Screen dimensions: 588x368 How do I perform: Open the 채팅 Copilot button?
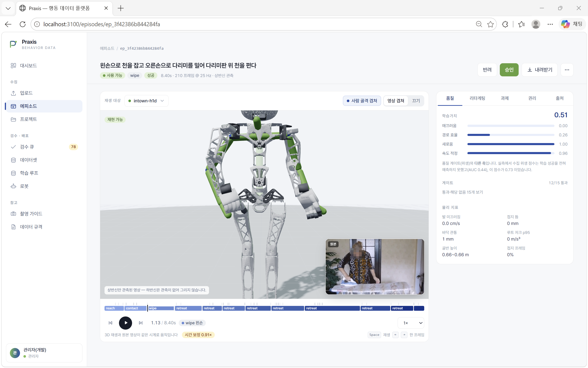[x=572, y=24]
